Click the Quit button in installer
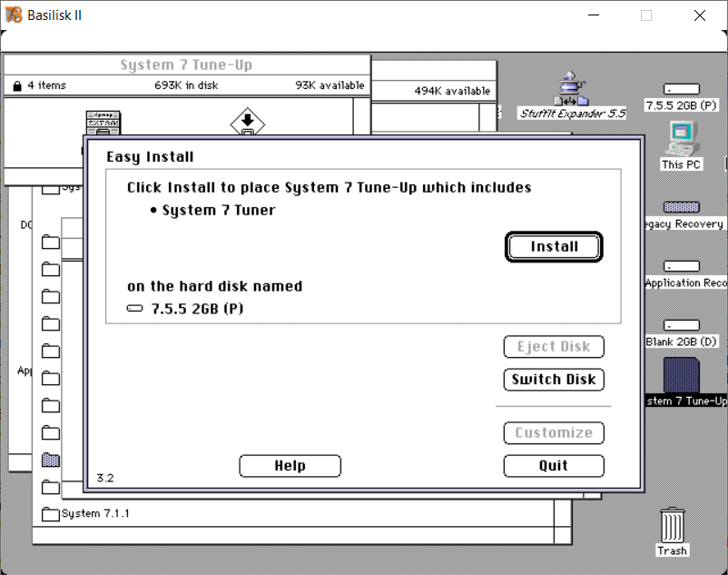 [x=554, y=466]
